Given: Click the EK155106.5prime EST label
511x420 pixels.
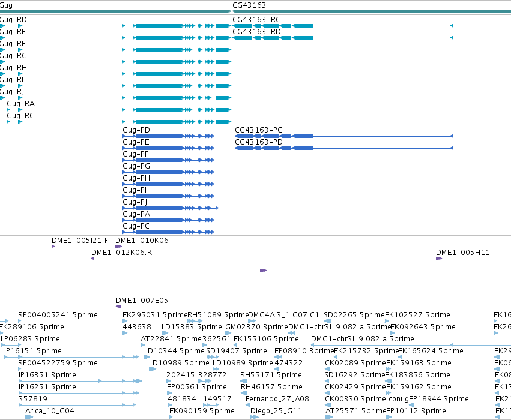Looking at the screenshot, I should pyautogui.click(x=266, y=339).
